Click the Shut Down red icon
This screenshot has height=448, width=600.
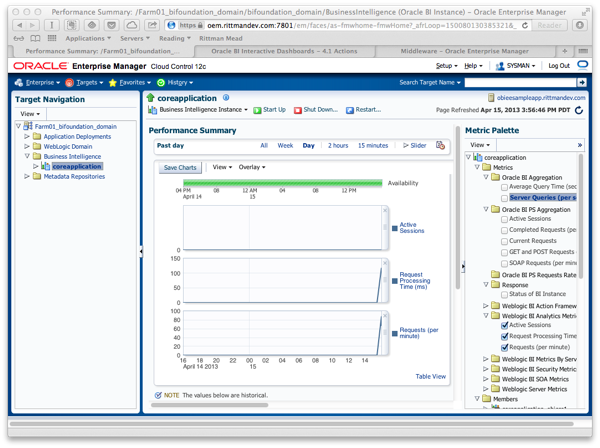click(x=297, y=110)
